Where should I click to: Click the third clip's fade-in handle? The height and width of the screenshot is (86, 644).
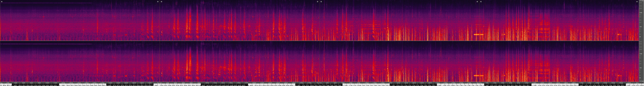[x=321, y=2]
